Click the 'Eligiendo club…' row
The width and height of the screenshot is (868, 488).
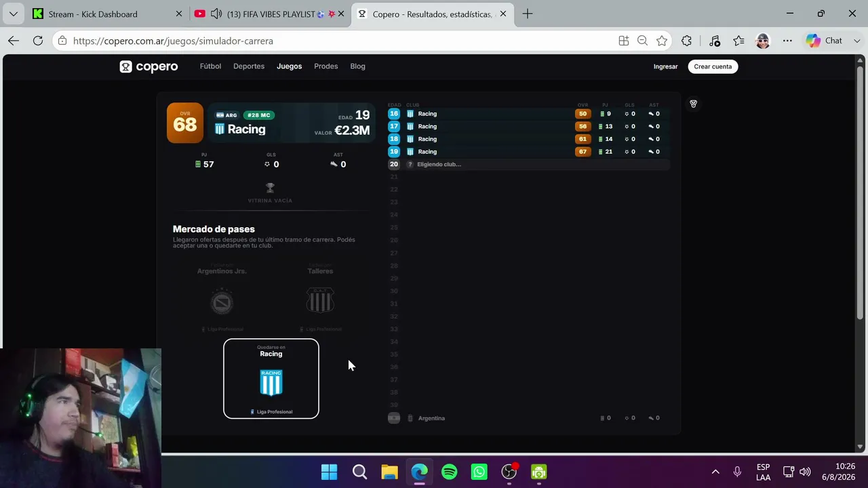tap(529, 164)
